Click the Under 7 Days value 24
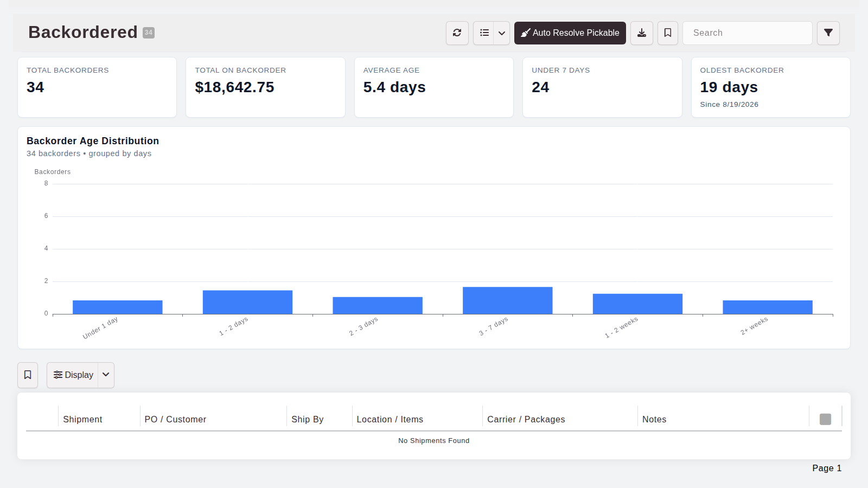Image resolution: width=868 pixels, height=488 pixels. pyautogui.click(x=540, y=87)
